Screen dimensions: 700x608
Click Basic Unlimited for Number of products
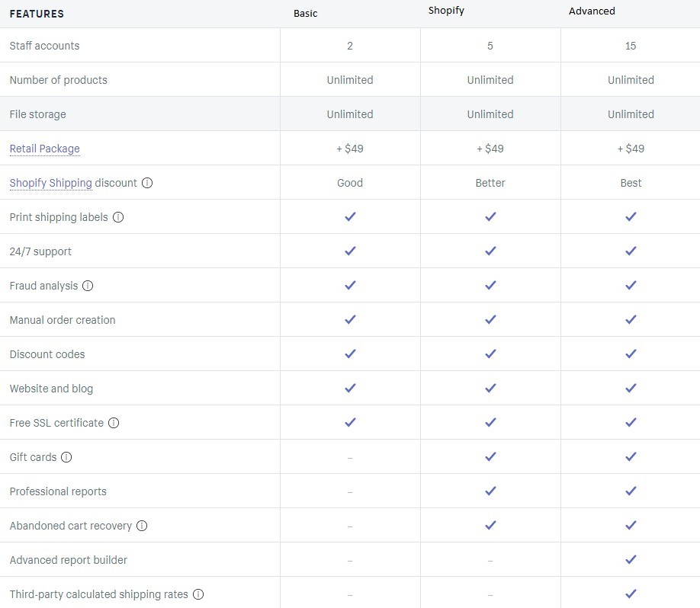tap(350, 80)
